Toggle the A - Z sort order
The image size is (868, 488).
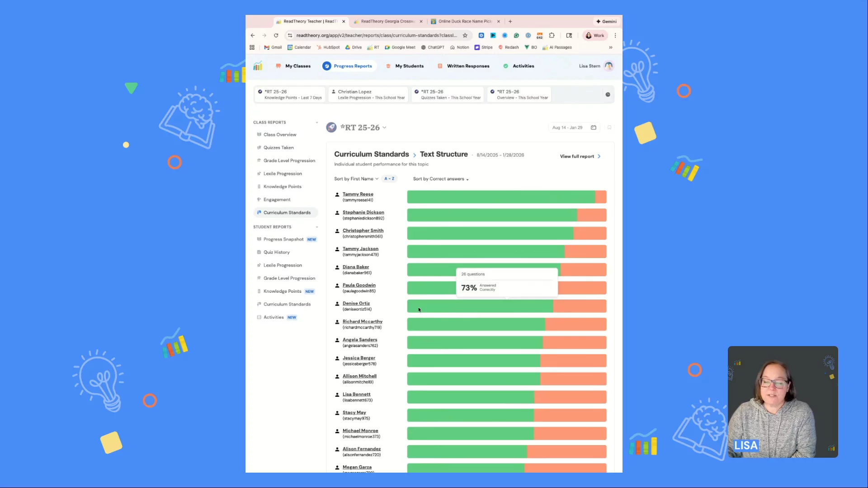(x=389, y=178)
